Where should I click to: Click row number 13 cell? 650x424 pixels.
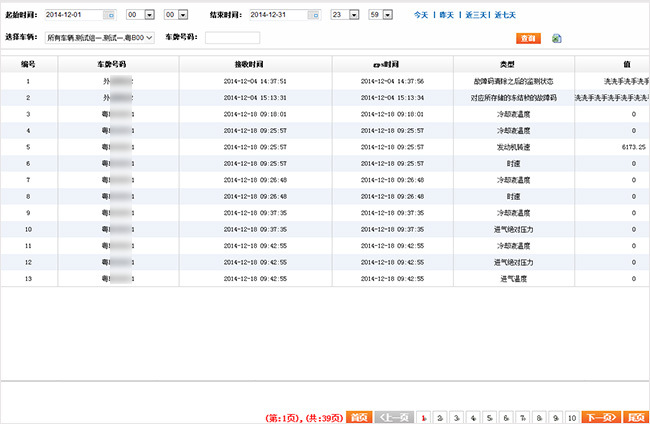coord(28,279)
